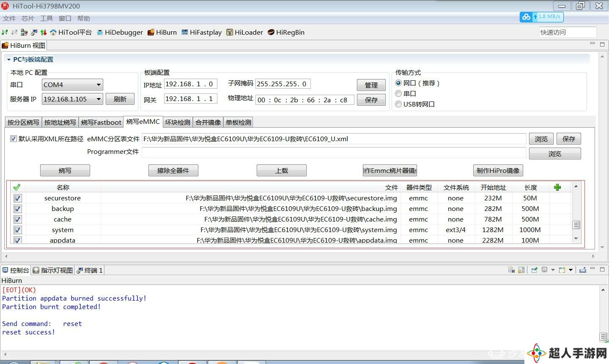Collapse the PC与板端配置 section
609x364 pixels.
point(9,60)
